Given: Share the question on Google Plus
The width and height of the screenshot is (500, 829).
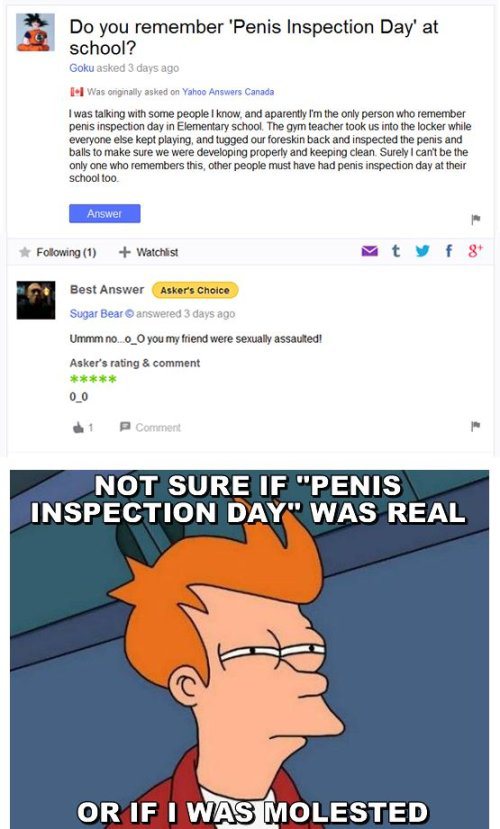Looking at the screenshot, I should coord(475,251).
